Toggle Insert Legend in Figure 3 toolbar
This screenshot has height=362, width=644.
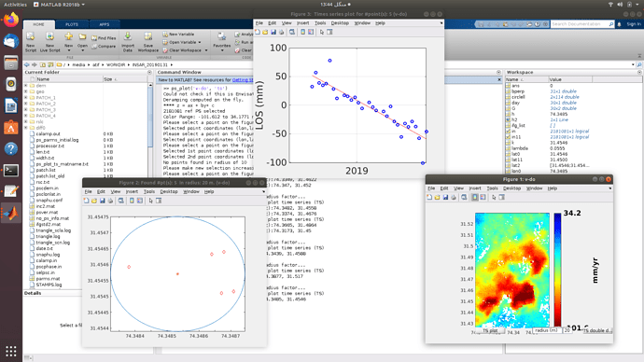click(311, 32)
